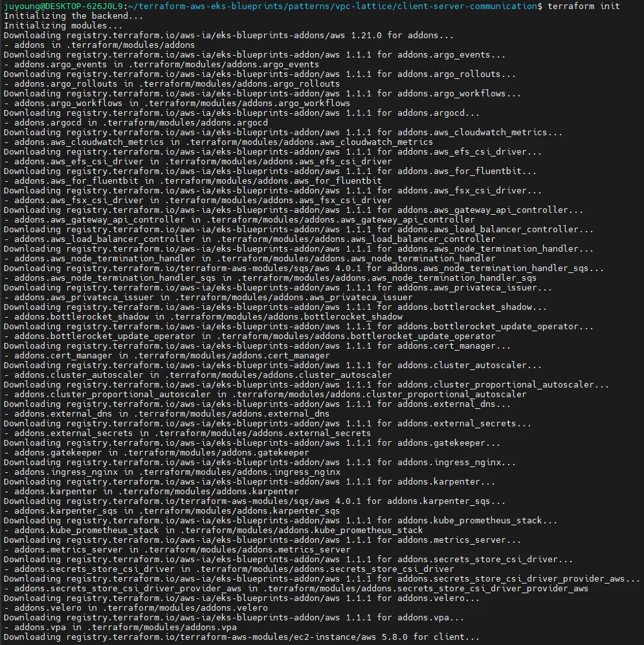Click the 'Downloading … for addons.cluster_proportional_autoscaler...' line
This screenshot has height=645, width=644.
coord(307,385)
